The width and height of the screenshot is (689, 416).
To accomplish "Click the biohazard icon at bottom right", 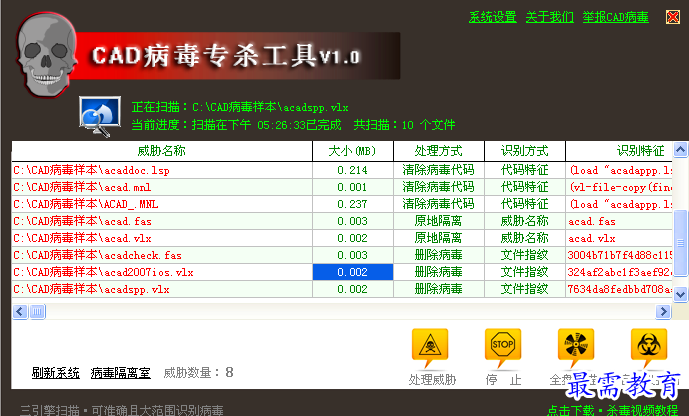I will click(649, 346).
